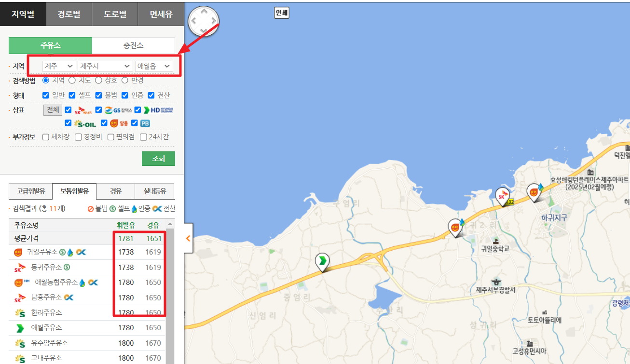Image resolution: width=630 pixels, height=364 pixels.
Task: Enable the 경정비 filter checkbox
Action: pos(78,137)
